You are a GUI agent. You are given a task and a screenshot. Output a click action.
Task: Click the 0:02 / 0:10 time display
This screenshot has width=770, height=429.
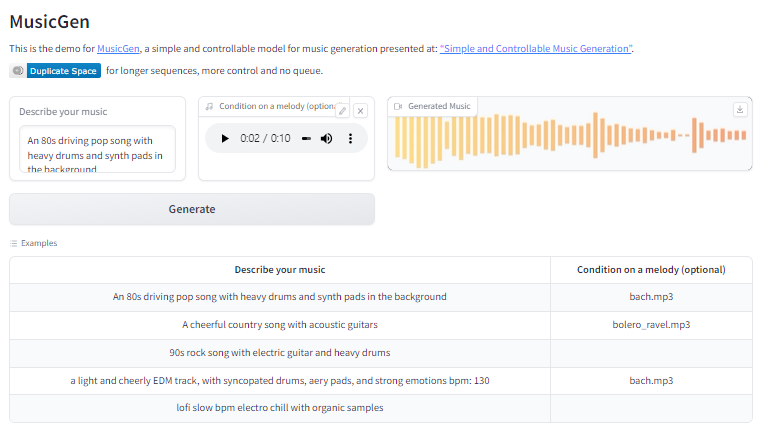point(265,138)
